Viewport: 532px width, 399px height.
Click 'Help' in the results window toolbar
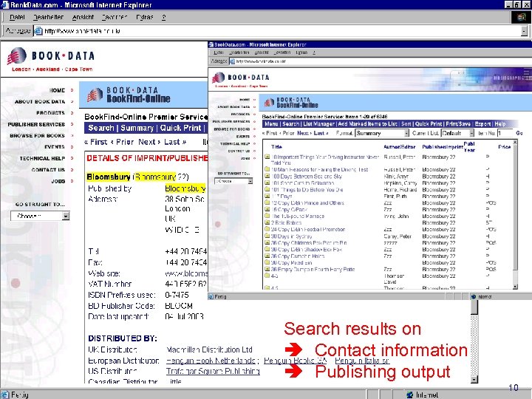tap(499, 124)
